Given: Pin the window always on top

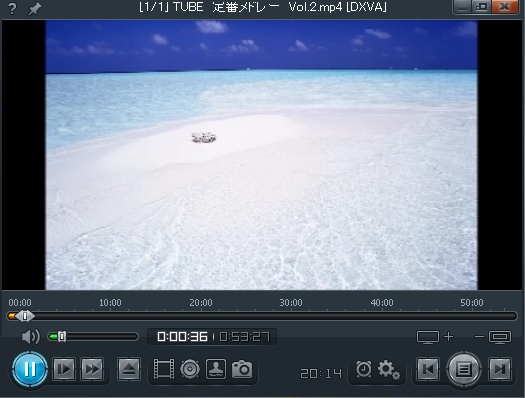Looking at the screenshot, I should point(34,8).
